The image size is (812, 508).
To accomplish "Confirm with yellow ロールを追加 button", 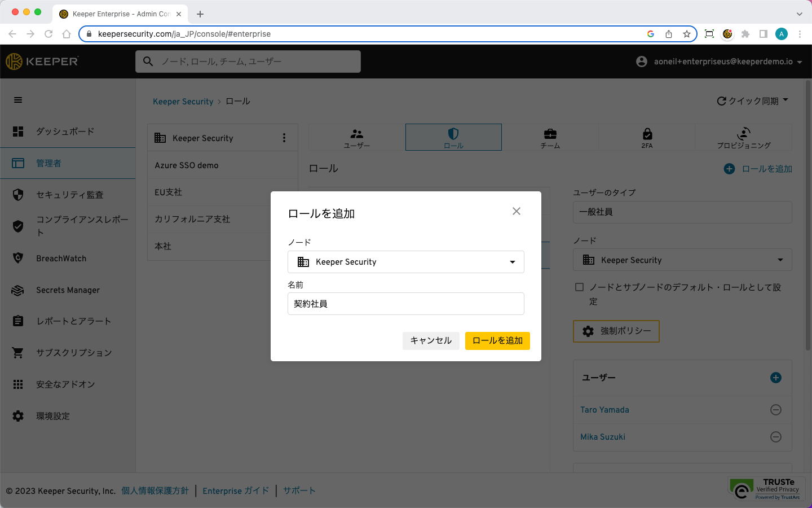I will coord(497,341).
